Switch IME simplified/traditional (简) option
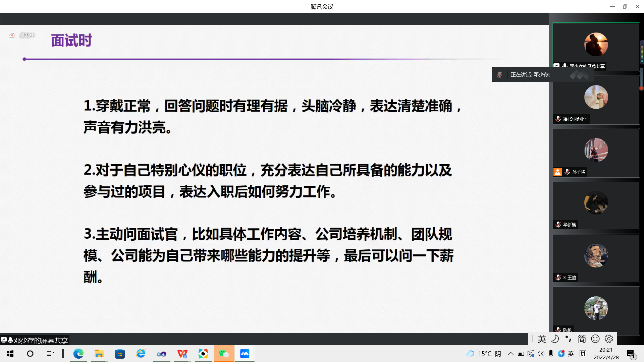Image resolution: width=644 pixels, height=362 pixels. 582,339
